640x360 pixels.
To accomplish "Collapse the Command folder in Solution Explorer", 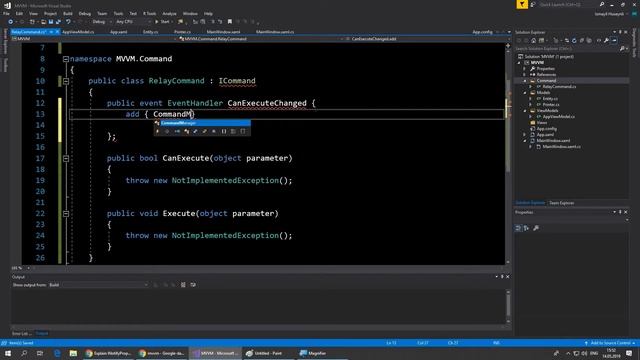I will click(x=525, y=81).
